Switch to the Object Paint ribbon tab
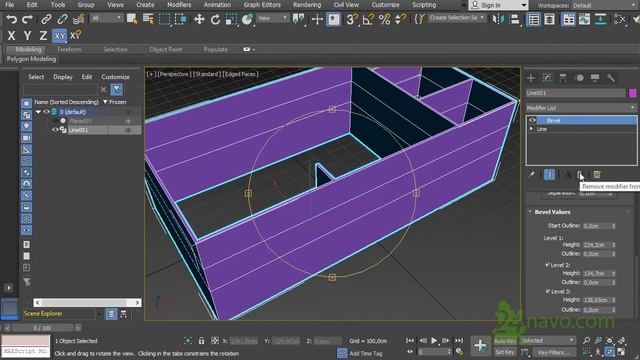 coord(165,49)
